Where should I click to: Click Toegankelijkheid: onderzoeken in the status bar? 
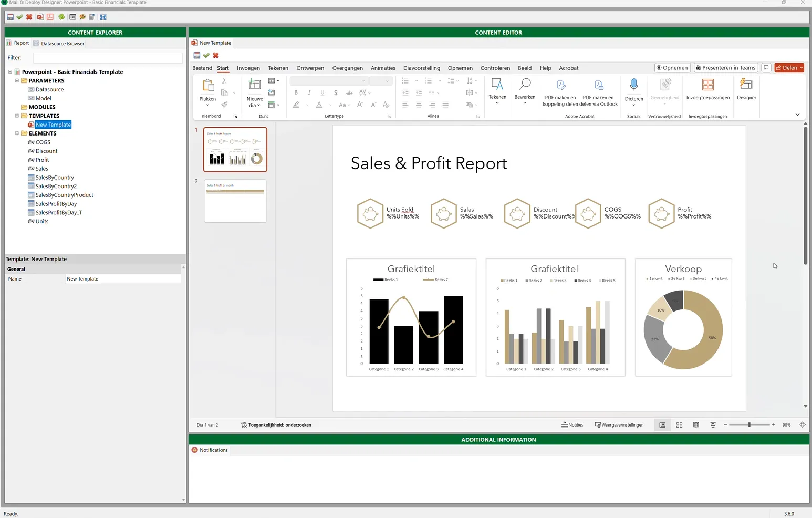coord(276,425)
